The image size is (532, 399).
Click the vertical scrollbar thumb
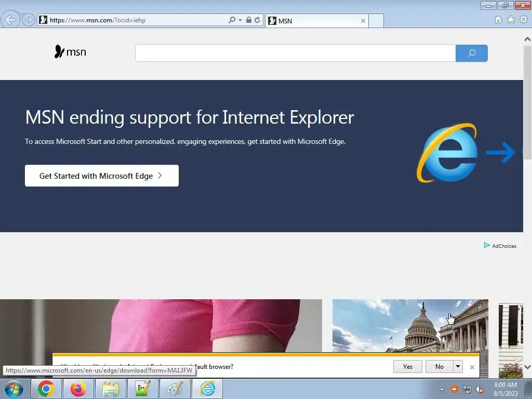point(528,102)
